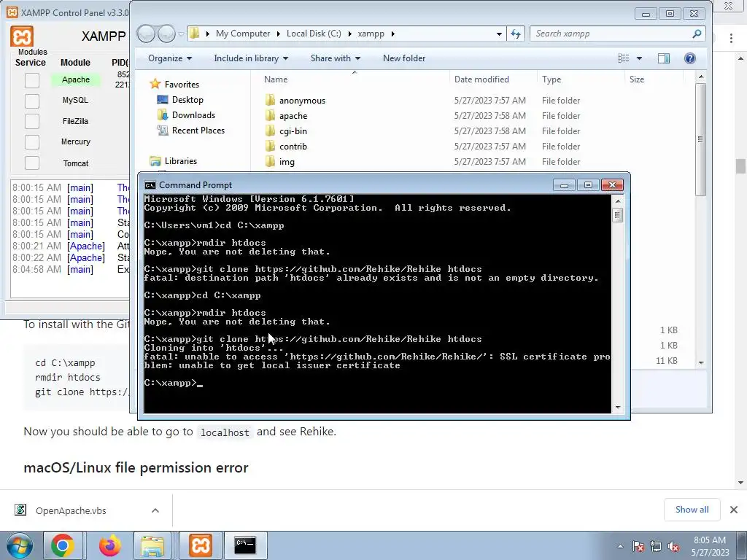This screenshot has width=747, height=560.
Task: Open the Organize menu
Action: click(x=169, y=58)
